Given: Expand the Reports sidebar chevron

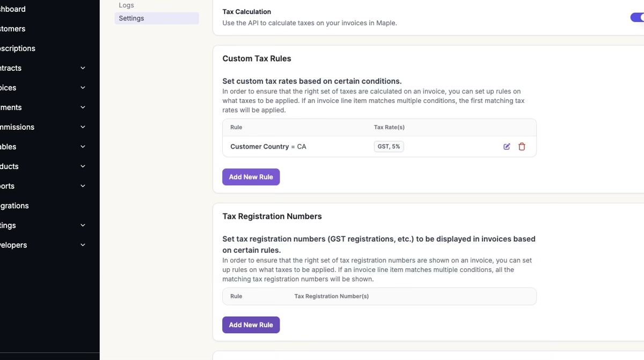Looking at the screenshot, I should pos(83,186).
